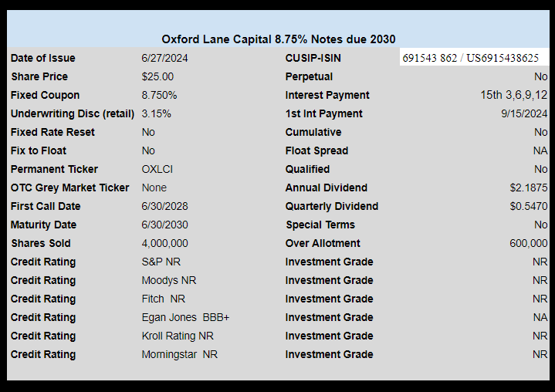The height and width of the screenshot is (392, 555).
Task: Select the Quarterly Dividend label
Action: [332, 206]
